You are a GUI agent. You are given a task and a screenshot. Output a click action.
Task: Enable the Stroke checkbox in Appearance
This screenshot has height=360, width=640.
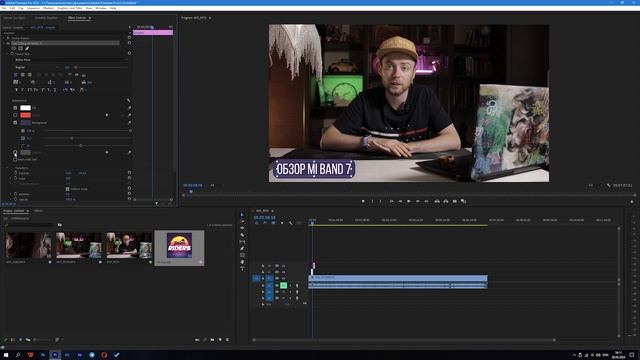pyautogui.click(x=15, y=115)
